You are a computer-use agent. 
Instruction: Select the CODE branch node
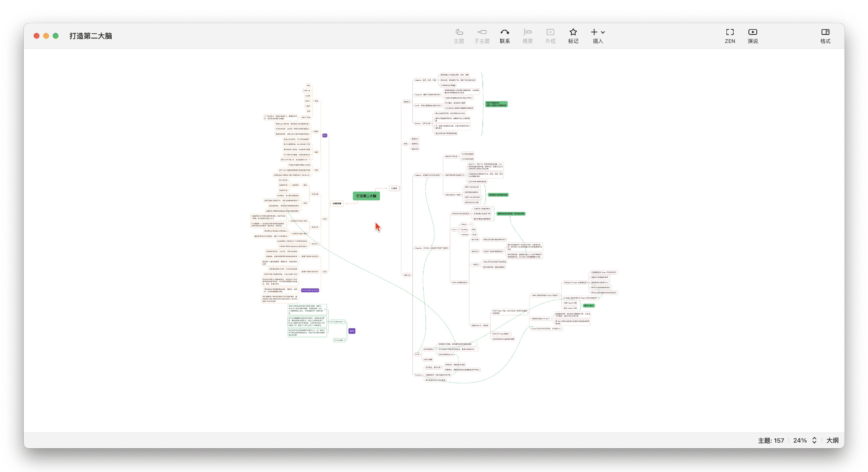click(x=394, y=188)
